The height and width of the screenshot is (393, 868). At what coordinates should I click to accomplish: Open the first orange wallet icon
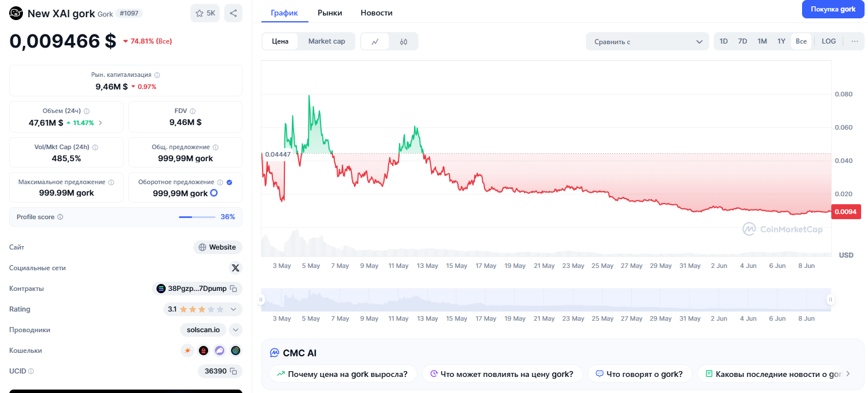(x=187, y=351)
